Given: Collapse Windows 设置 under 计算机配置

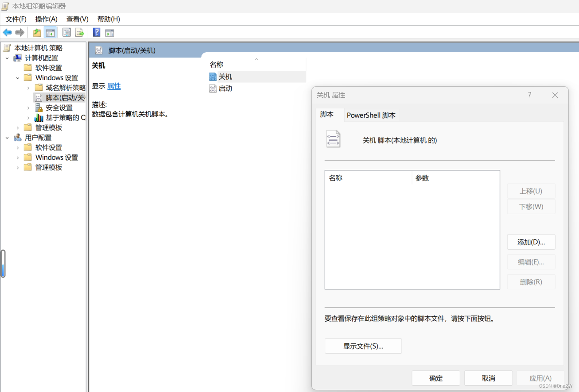Looking at the screenshot, I should 18,78.
